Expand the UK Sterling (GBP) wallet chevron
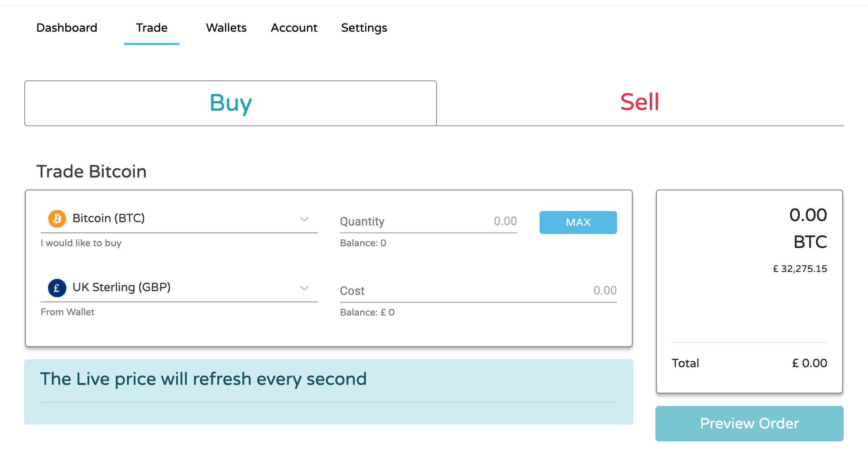Screen dimensions: 868x465 tap(304, 288)
